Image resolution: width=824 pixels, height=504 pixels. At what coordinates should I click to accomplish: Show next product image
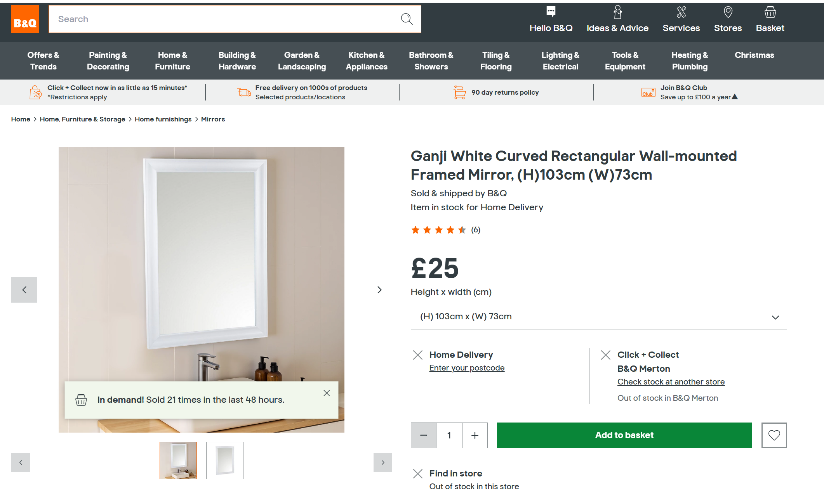pyautogui.click(x=379, y=290)
